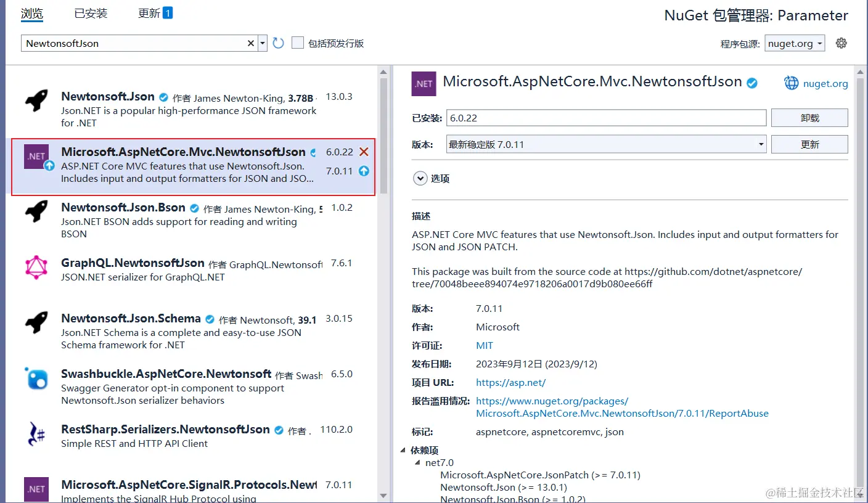Viewport: 868px width, 503px height.
Task: Click the Swashbuckle.AspNetCore.Newtonsoft package icon
Action: coord(36,378)
